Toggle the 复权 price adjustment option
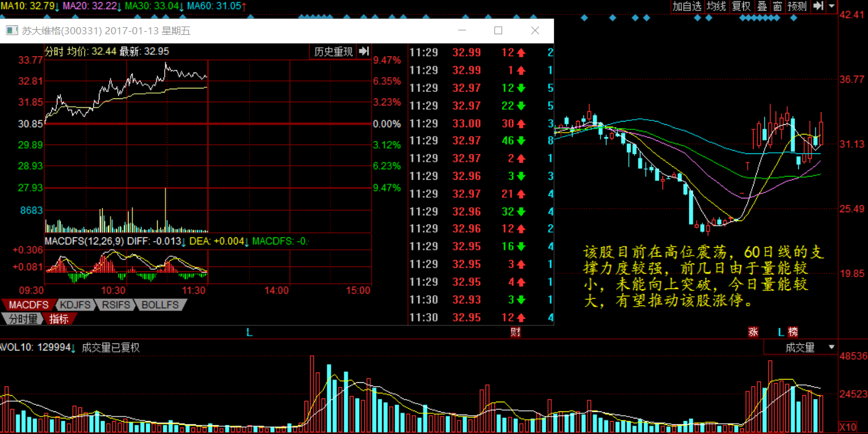Image resolution: width=868 pixels, height=434 pixels. pos(741,6)
